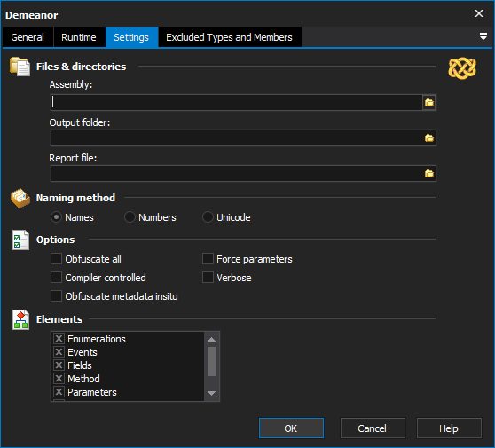Click the Elements list scrollbar thumb
Screen dimensions: 495x448
[x=211, y=361]
